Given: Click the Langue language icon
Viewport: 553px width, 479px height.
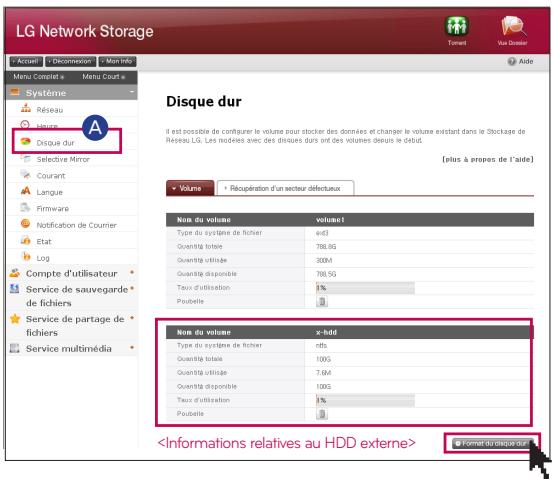Looking at the screenshot, I should pyautogui.click(x=26, y=191).
